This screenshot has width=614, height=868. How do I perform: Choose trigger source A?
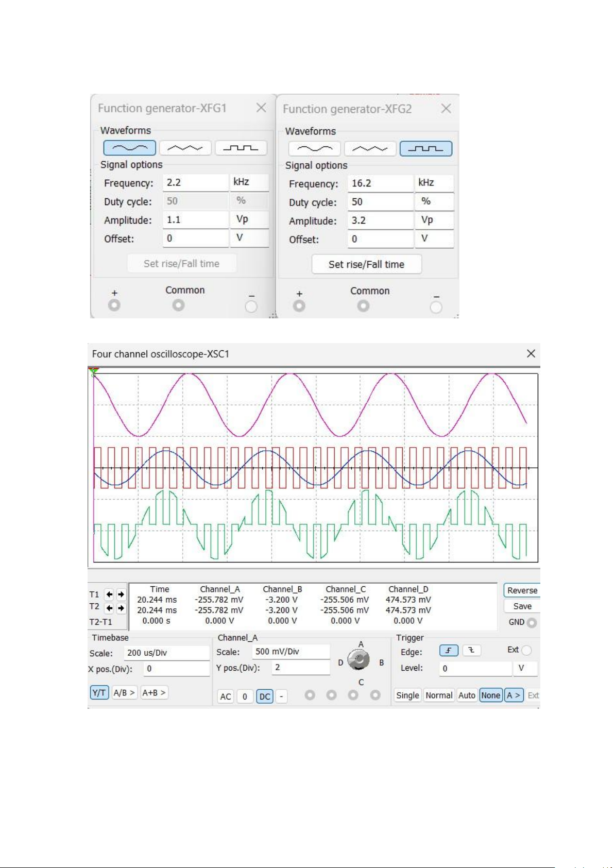pos(514,695)
